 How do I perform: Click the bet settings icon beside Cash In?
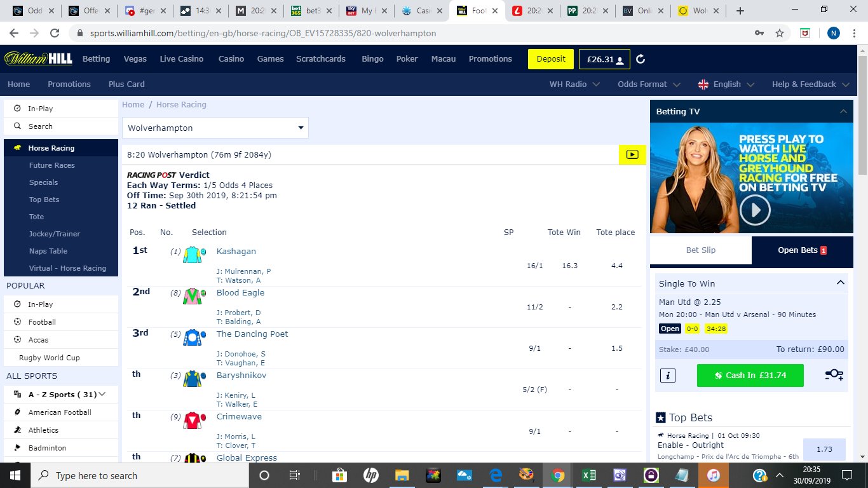tap(834, 375)
